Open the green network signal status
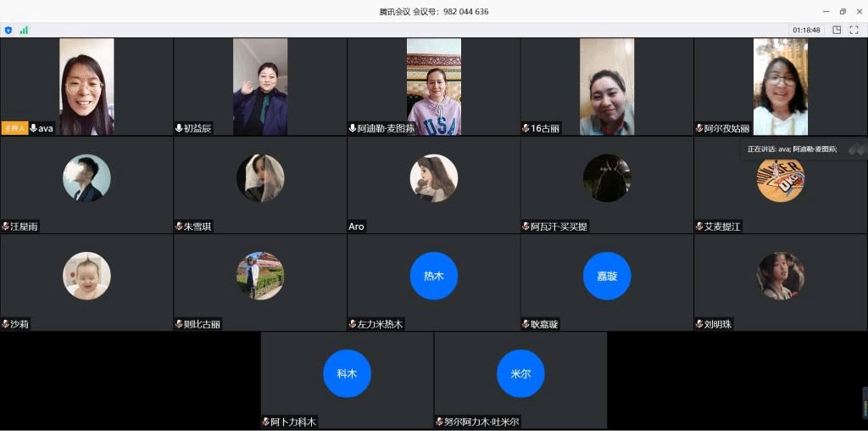Screen dimensions: 868x431 [x=24, y=30]
